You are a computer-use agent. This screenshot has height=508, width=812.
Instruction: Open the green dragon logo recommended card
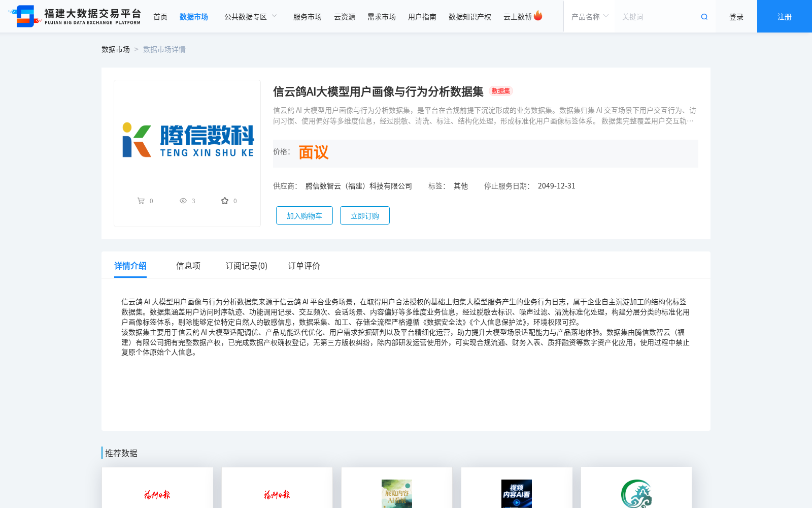pyautogui.click(x=636, y=488)
